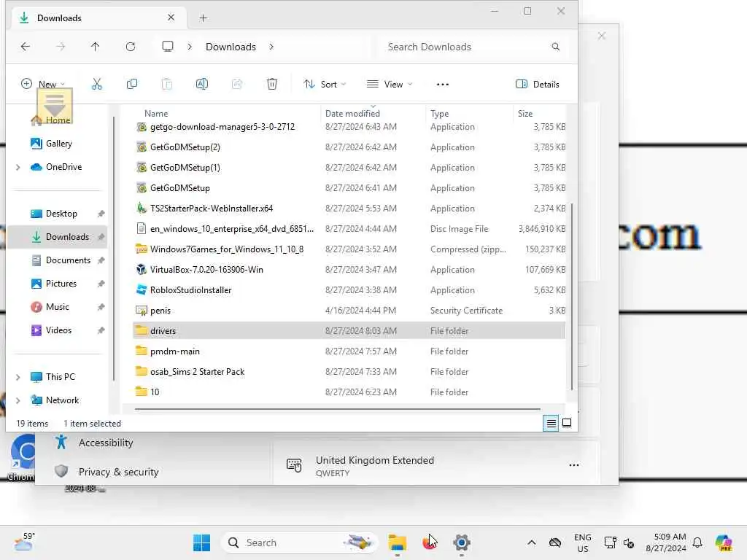Open Privacy & security in Settings window
Image resolution: width=747 pixels, height=560 pixels.
(x=118, y=472)
